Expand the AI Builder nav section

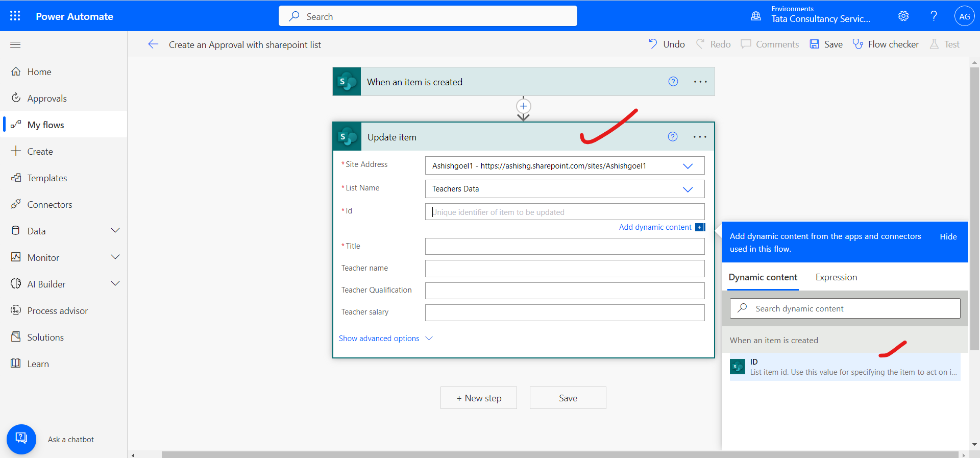tap(115, 284)
